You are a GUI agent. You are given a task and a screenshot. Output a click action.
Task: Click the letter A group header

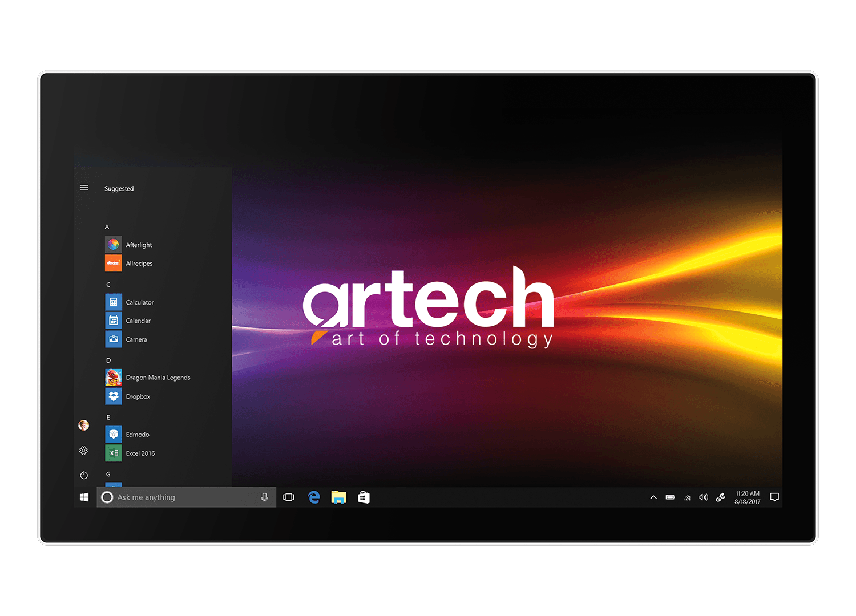[x=107, y=227]
